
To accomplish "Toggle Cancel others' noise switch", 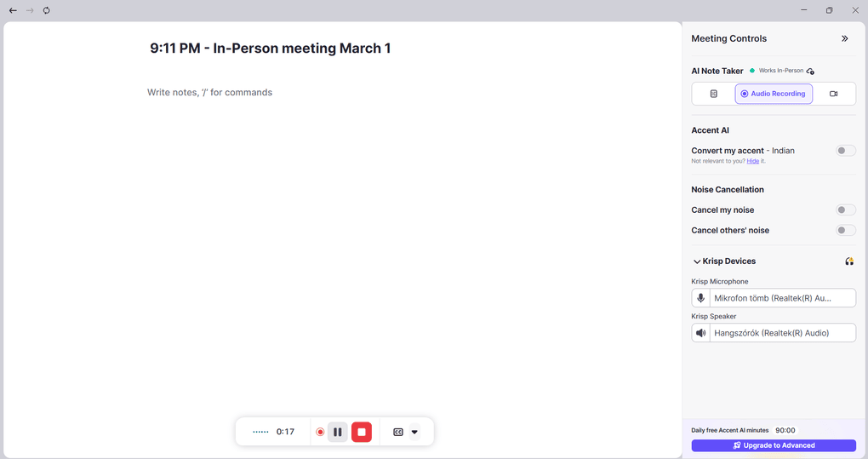I will (x=845, y=230).
